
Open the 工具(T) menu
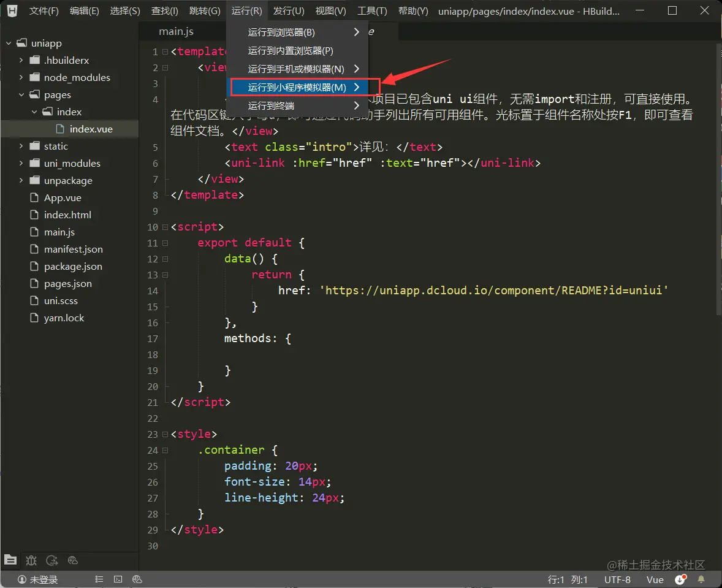click(x=372, y=10)
